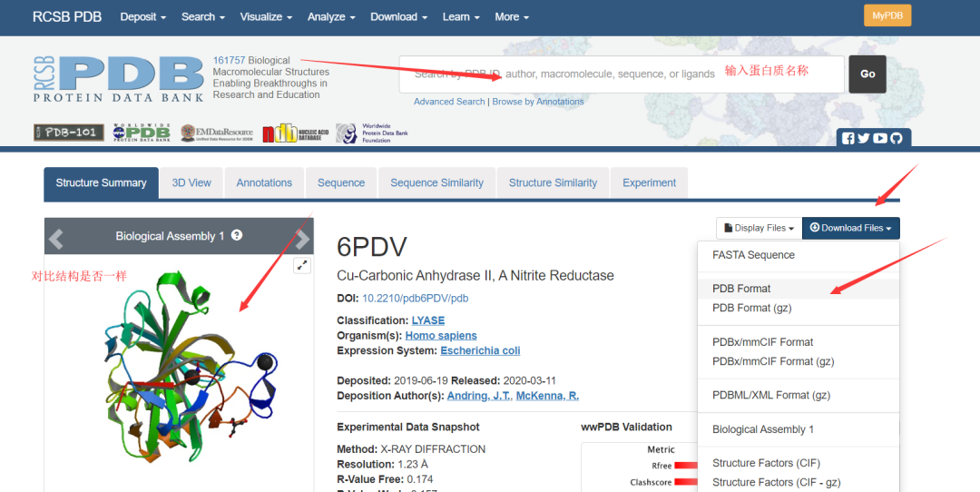Open the RCSB GitHub icon

[897, 138]
